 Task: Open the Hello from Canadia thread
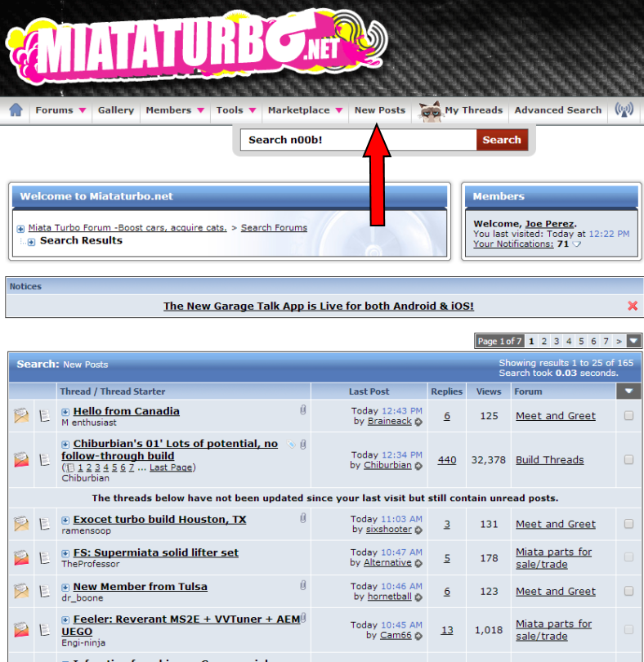(126, 411)
